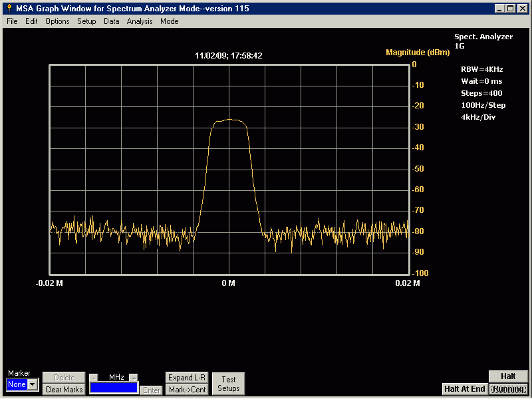Click the Wait=0 ms readout
Viewport: 532px width, 399px height.
click(481, 81)
